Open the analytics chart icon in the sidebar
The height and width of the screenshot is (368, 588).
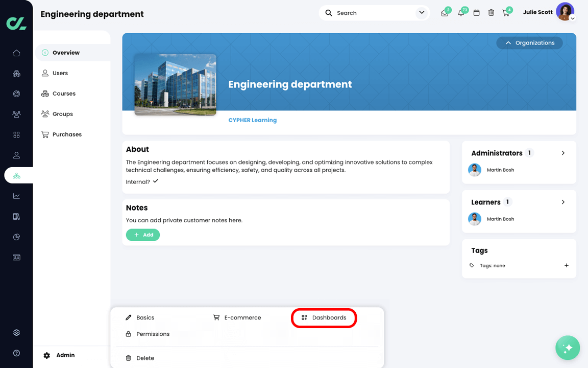[16, 196]
